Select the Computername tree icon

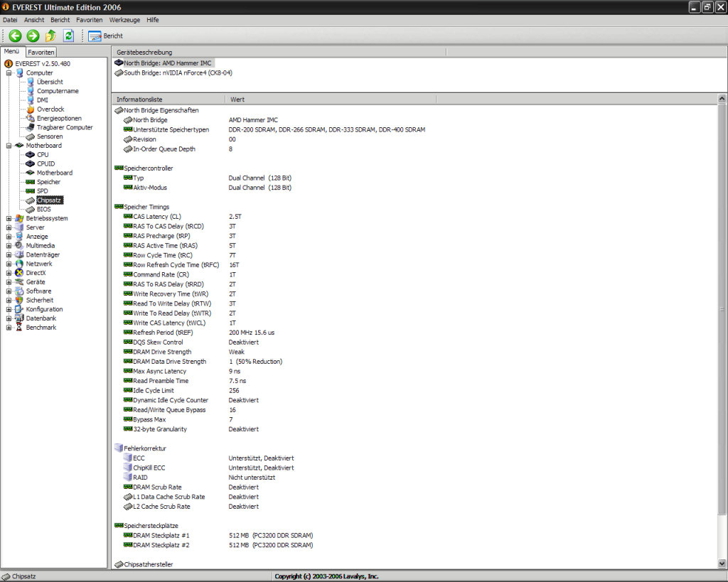[31, 91]
